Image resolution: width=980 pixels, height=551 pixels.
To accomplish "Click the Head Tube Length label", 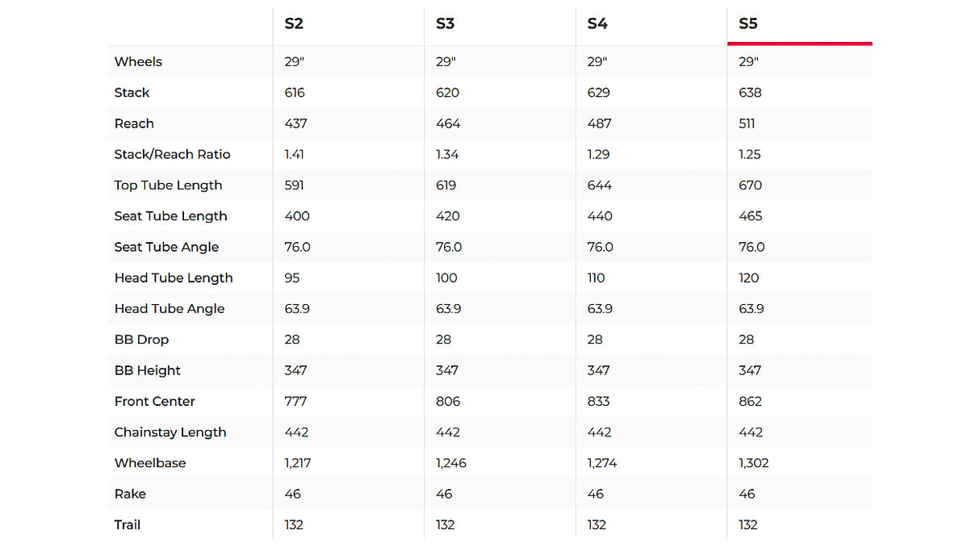I will (x=174, y=278).
